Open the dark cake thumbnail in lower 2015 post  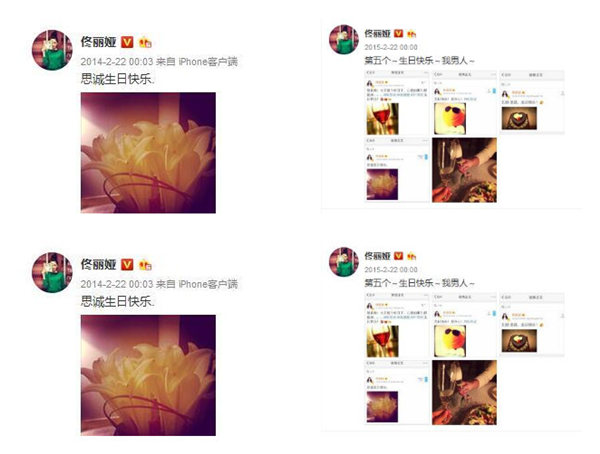tap(519, 341)
